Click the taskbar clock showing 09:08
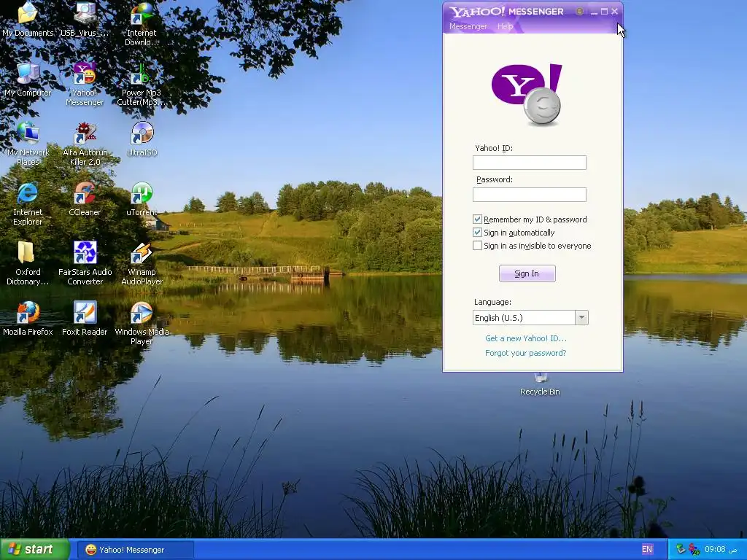 click(720, 550)
